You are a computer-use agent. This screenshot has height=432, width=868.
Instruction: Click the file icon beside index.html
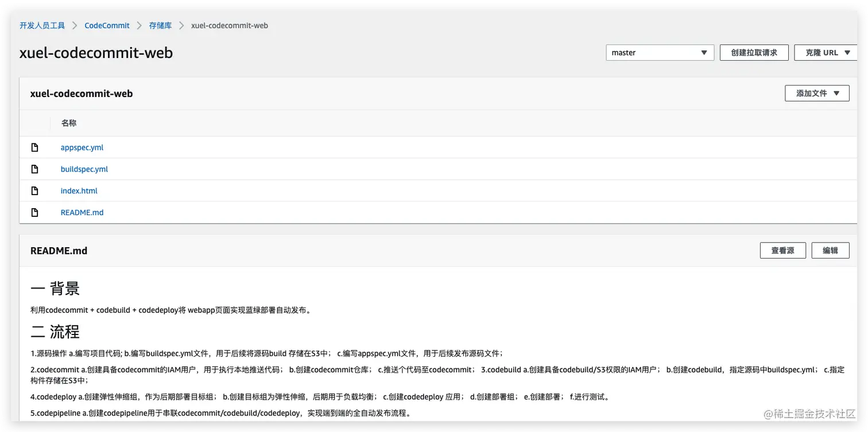tap(34, 191)
